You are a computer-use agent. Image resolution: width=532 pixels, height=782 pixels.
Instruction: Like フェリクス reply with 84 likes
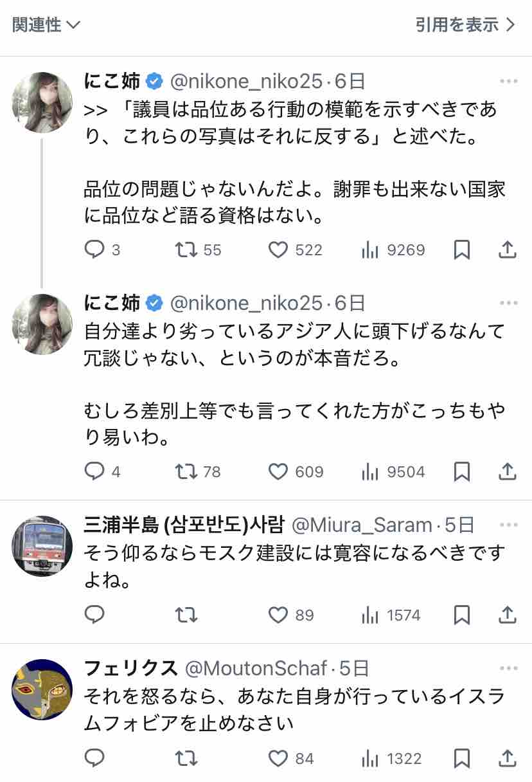tap(278, 759)
